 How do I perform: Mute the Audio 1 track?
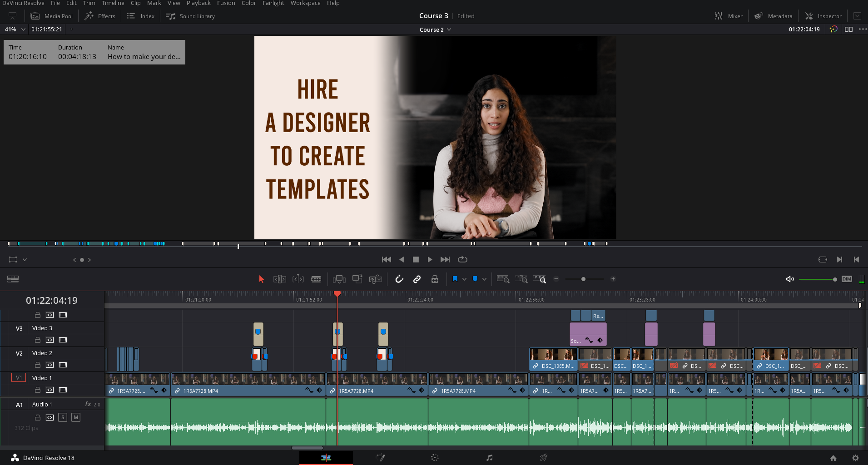[x=76, y=417]
